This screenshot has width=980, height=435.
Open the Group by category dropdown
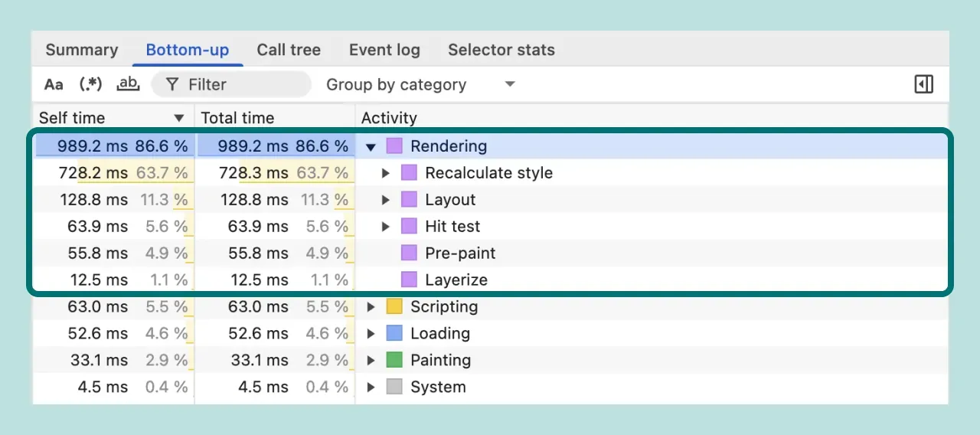pyautogui.click(x=420, y=84)
